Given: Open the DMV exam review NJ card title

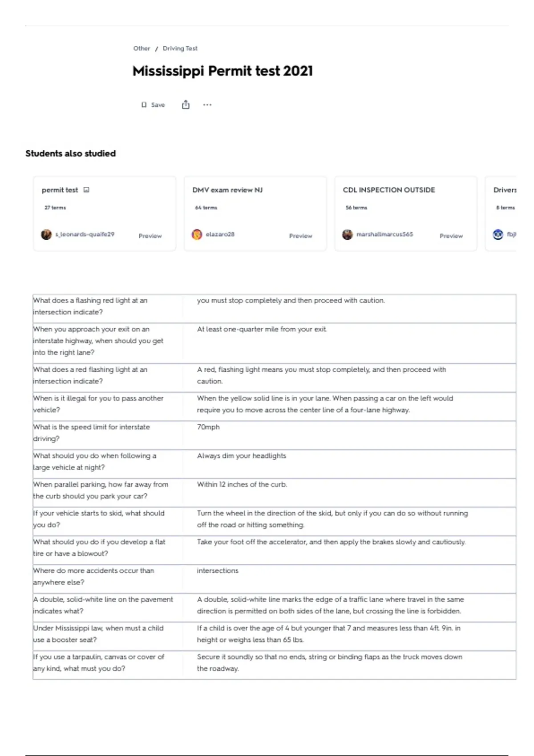Looking at the screenshot, I should pyautogui.click(x=227, y=190).
